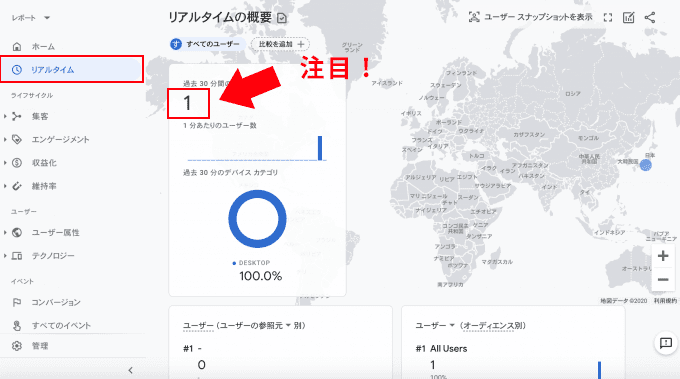Click the ホーム house icon
The height and width of the screenshot is (379, 680).
tap(17, 46)
